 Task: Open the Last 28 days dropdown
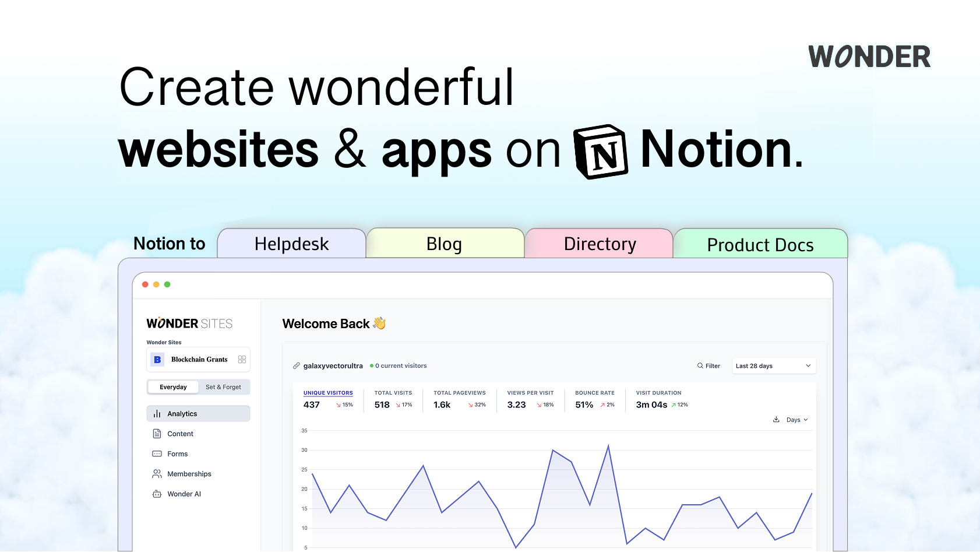[x=773, y=366]
